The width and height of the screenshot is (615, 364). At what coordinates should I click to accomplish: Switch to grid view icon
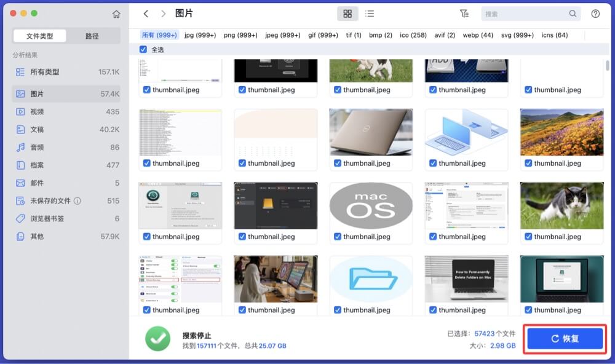click(x=348, y=13)
